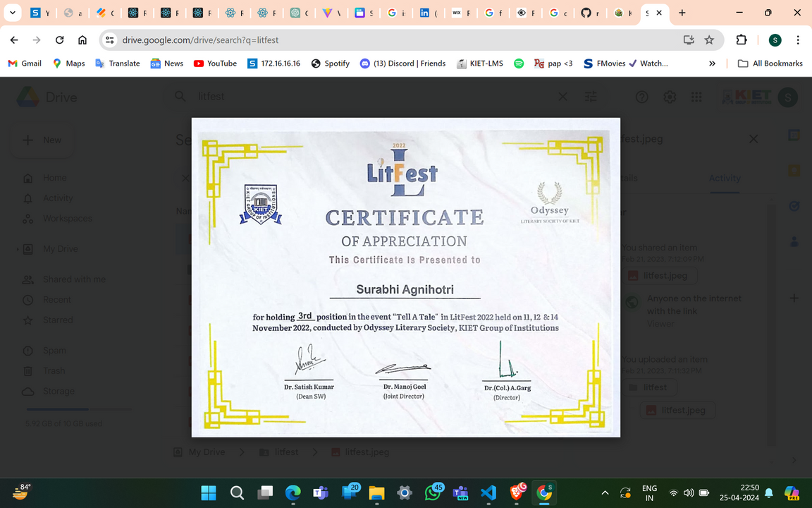The width and height of the screenshot is (812, 508).
Task: Open Shared with me section
Action: tap(74, 279)
